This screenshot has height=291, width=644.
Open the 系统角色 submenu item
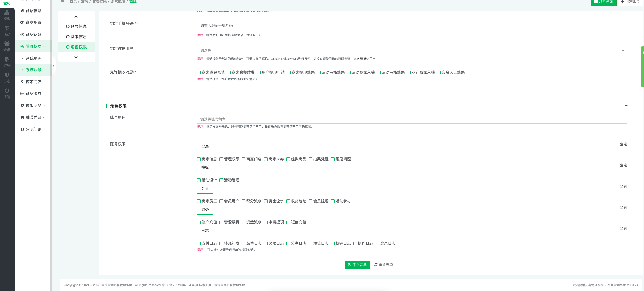pos(33,58)
